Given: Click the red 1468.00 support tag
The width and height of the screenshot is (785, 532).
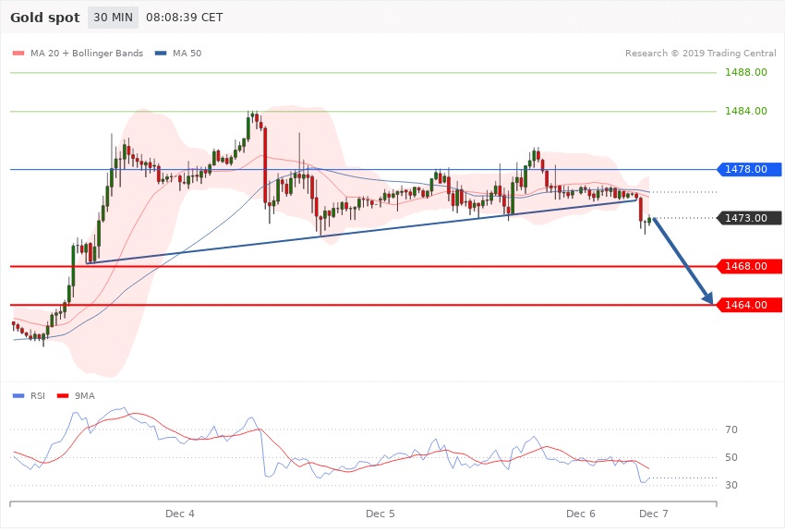Looking at the screenshot, I should click(750, 266).
